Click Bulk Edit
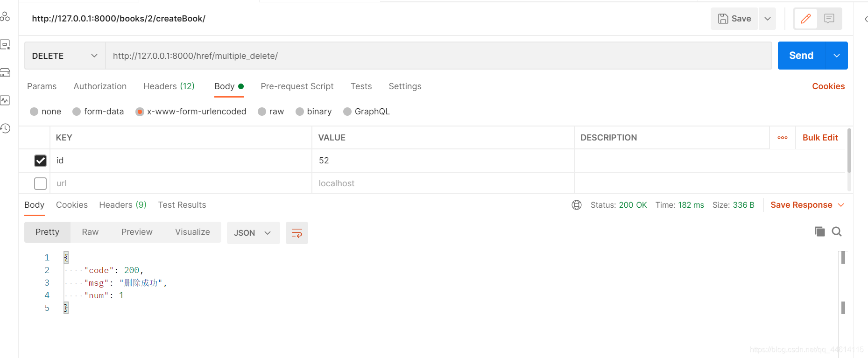The width and height of the screenshot is (868, 358). click(x=820, y=138)
